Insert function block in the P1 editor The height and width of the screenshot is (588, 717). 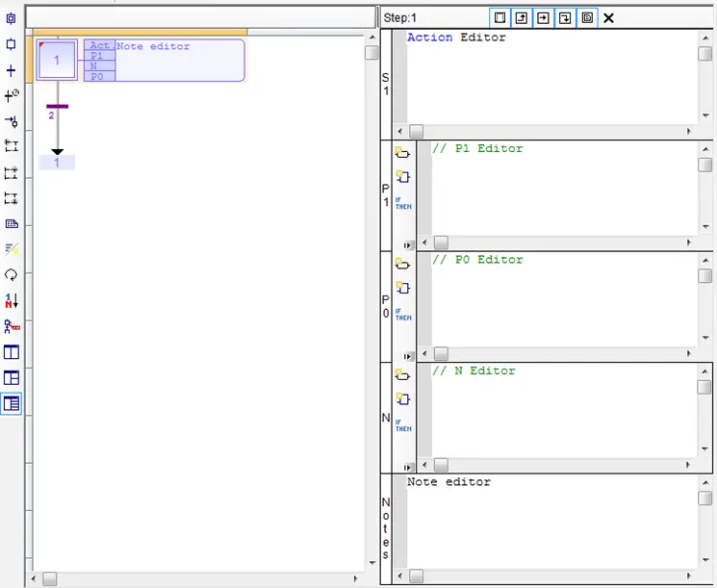pos(402,176)
